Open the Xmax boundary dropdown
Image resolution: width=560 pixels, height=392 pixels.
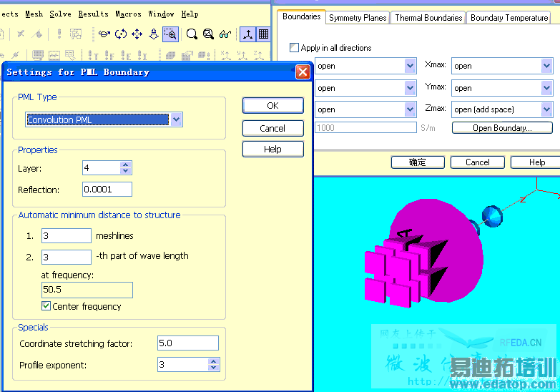[546, 66]
